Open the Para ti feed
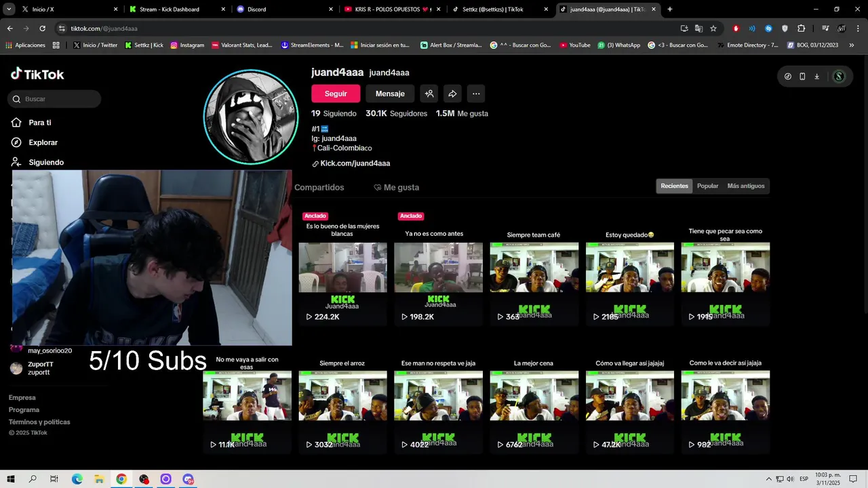 (x=32, y=123)
